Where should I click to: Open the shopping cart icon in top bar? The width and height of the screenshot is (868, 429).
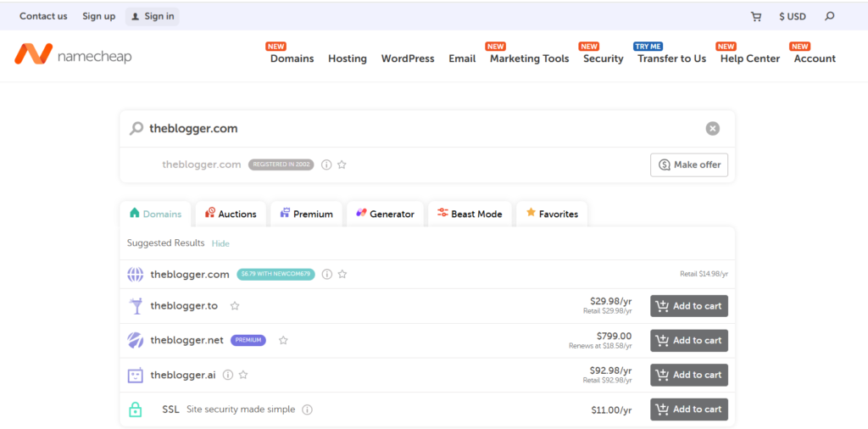pos(755,17)
